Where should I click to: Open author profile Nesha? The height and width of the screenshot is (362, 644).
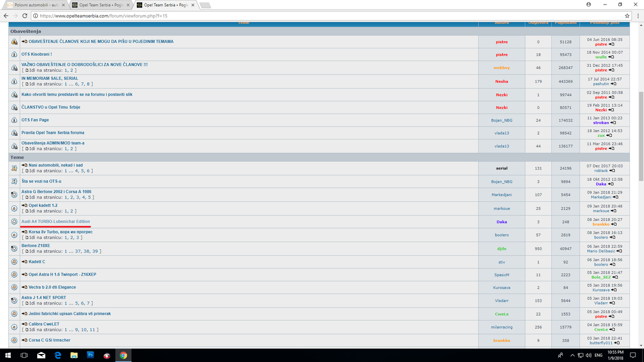point(502,81)
